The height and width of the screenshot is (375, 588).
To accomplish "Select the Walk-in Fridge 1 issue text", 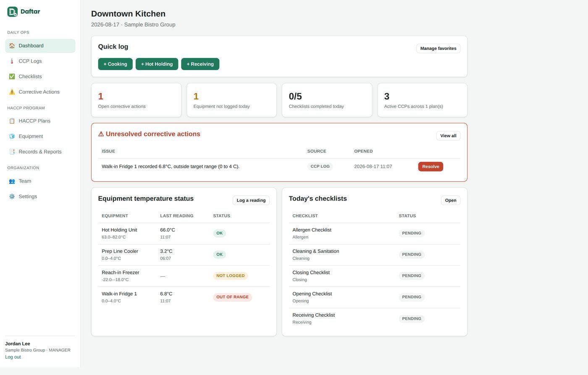I will coord(171,167).
